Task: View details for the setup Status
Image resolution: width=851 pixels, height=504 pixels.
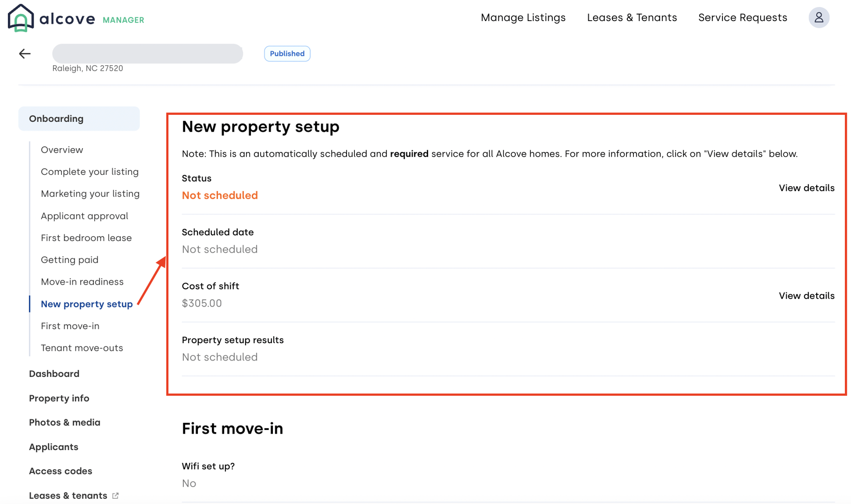Action: click(x=806, y=188)
